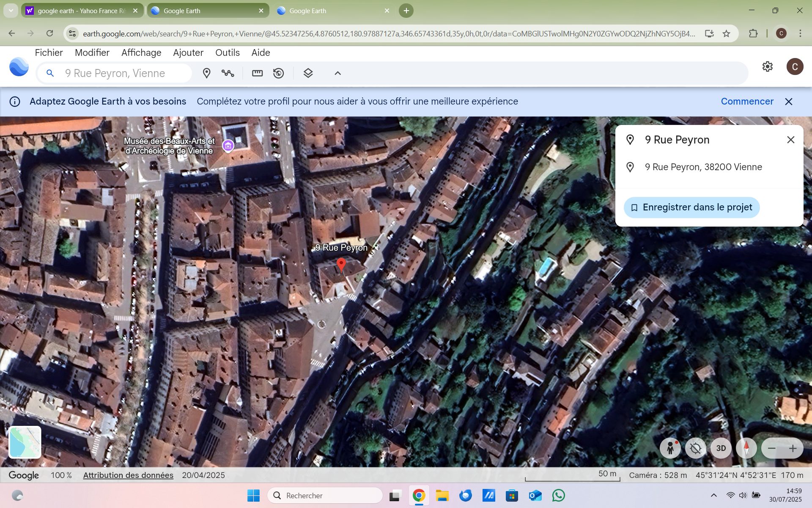Open the Fichier menu
Viewport: 812px width, 508px height.
pos(49,52)
